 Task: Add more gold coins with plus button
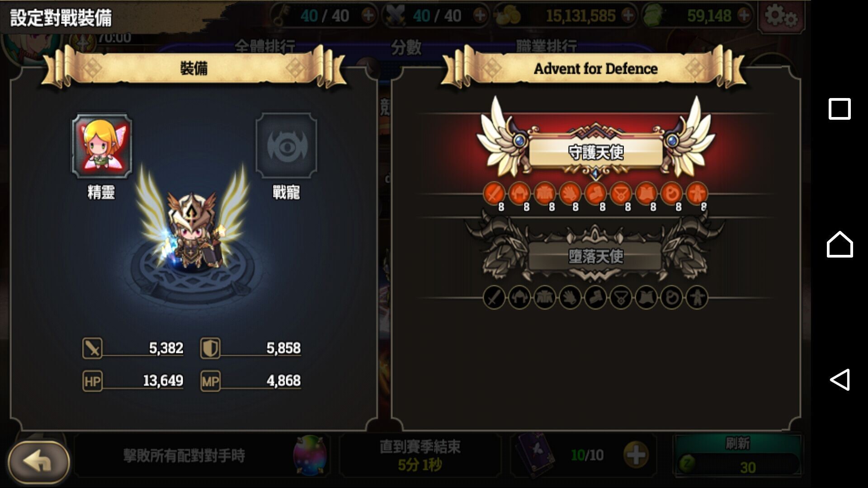628,16
